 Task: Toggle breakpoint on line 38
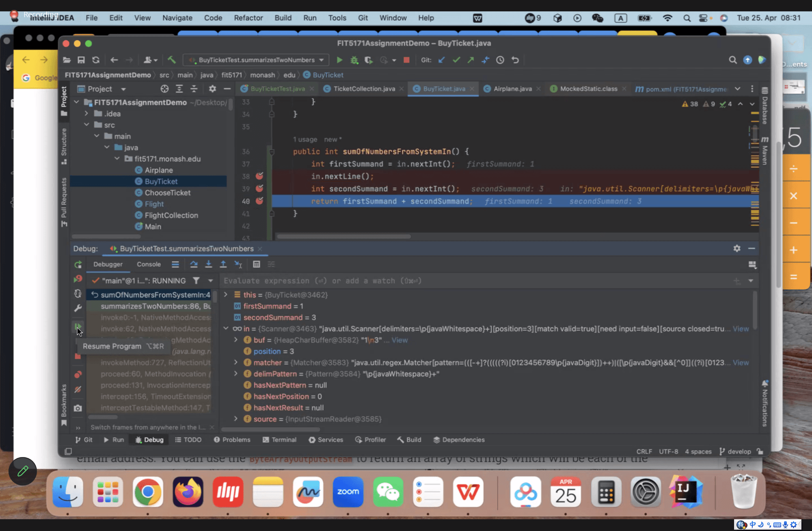(259, 176)
